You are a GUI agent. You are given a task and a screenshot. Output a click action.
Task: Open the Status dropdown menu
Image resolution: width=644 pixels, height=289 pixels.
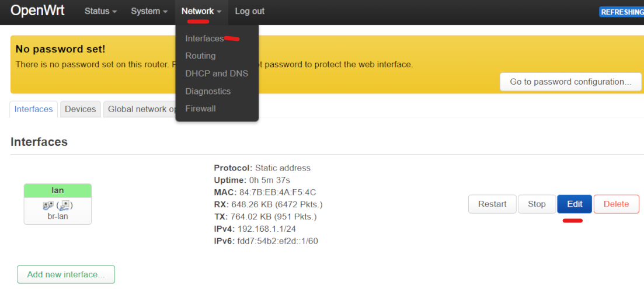coord(100,12)
